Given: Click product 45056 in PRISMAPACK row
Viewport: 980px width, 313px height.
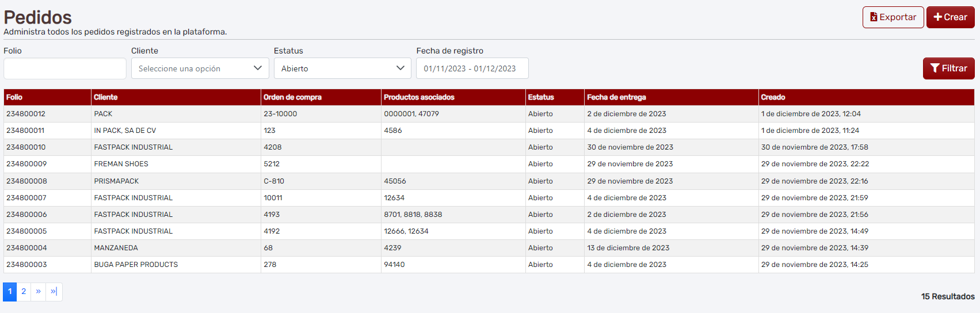Looking at the screenshot, I should (395, 181).
